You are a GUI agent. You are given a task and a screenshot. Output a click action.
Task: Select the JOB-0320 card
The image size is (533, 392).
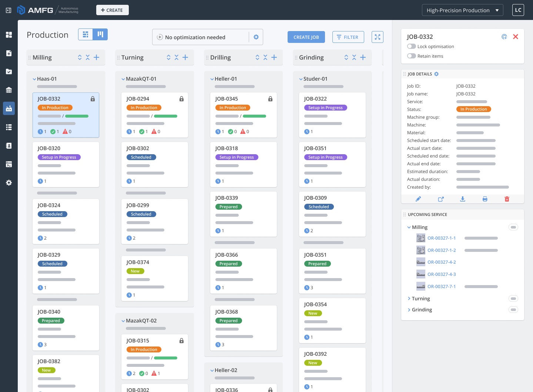click(x=66, y=165)
